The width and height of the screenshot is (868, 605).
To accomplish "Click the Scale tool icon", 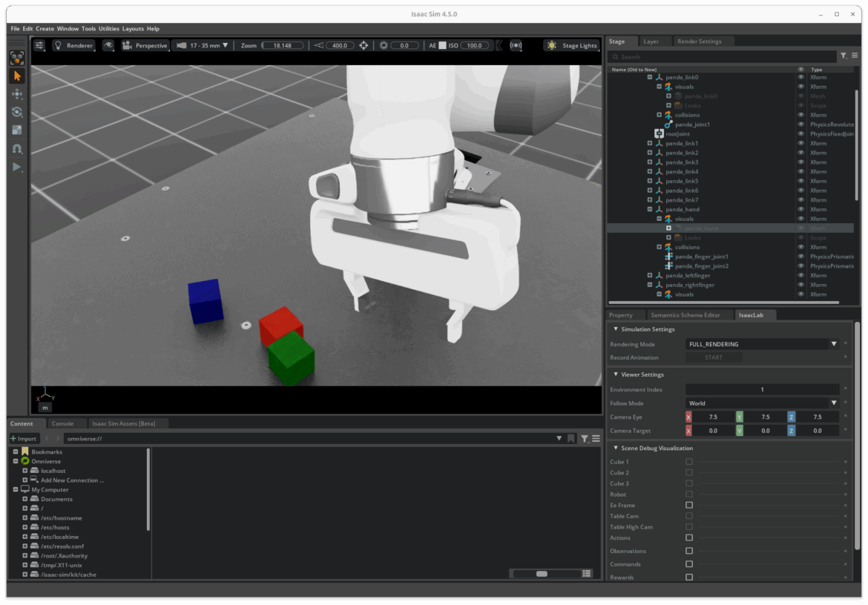I will pos(16,130).
